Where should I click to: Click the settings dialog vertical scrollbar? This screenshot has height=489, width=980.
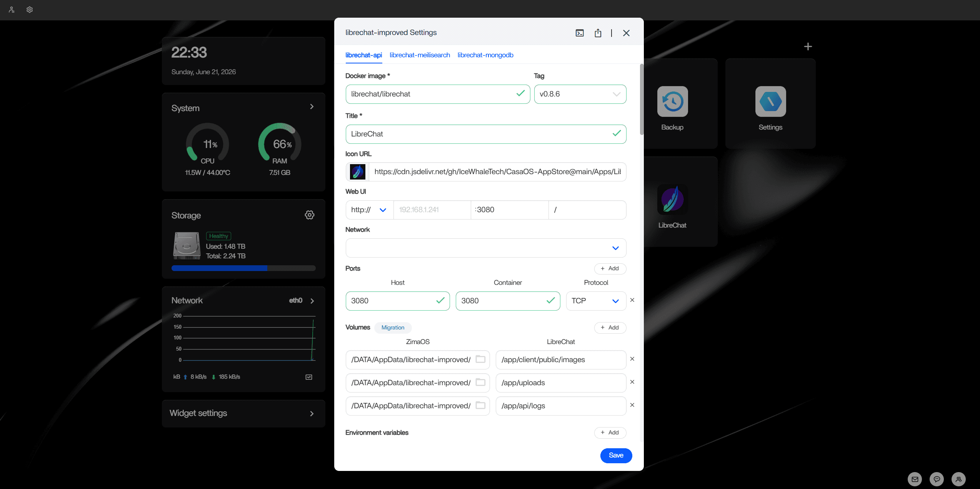click(x=642, y=99)
